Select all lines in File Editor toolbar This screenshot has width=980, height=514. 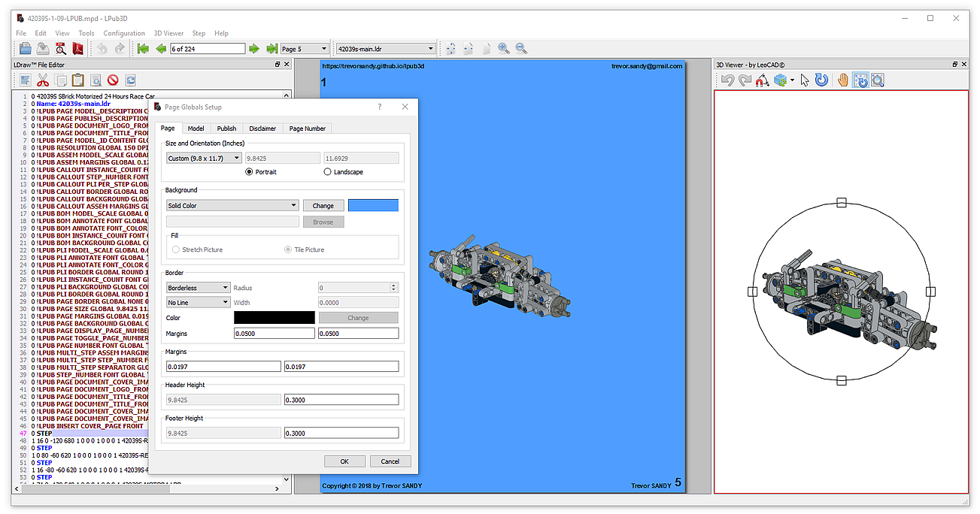click(x=26, y=80)
